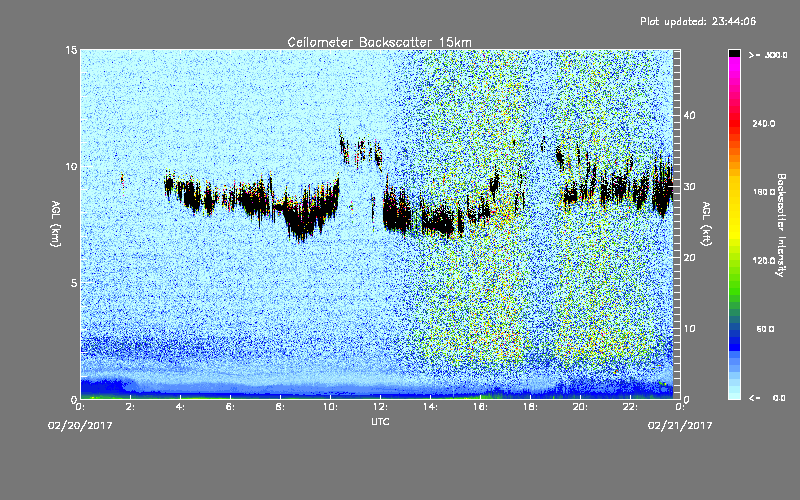Image resolution: width=800 pixels, height=500 pixels.
Task: Click the 22: hour tick label
Action: click(x=631, y=407)
